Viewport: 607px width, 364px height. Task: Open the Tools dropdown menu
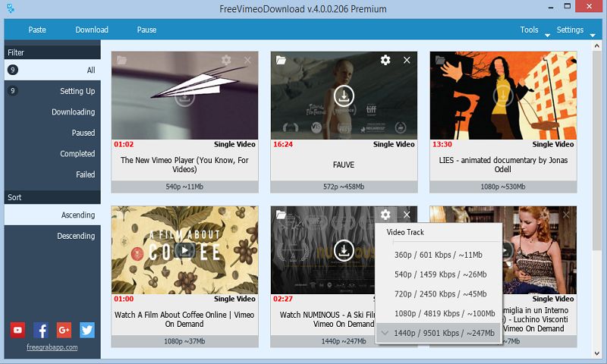(x=535, y=30)
